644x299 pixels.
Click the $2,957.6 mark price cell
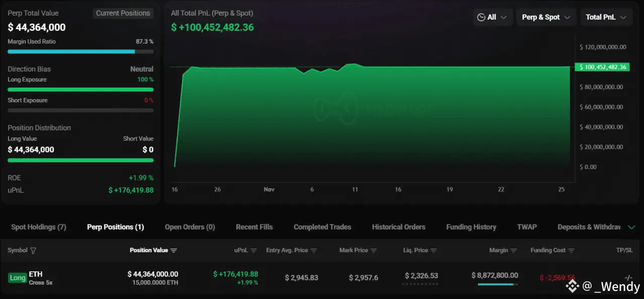pos(363,278)
